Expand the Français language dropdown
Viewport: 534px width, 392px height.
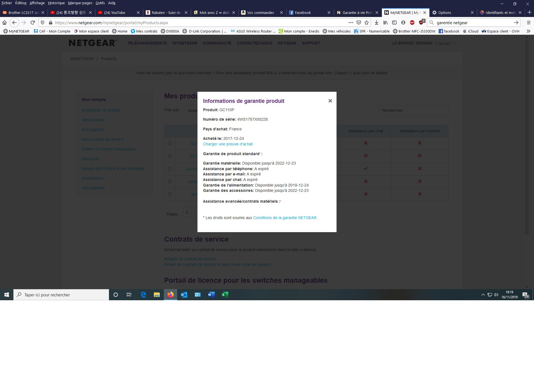click(x=445, y=43)
